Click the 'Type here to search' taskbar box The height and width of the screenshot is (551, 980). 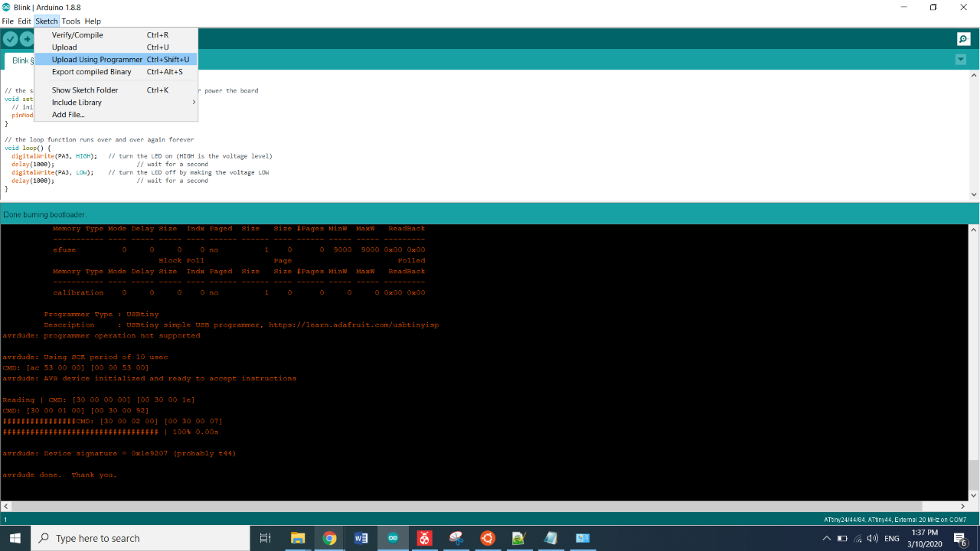click(x=140, y=539)
